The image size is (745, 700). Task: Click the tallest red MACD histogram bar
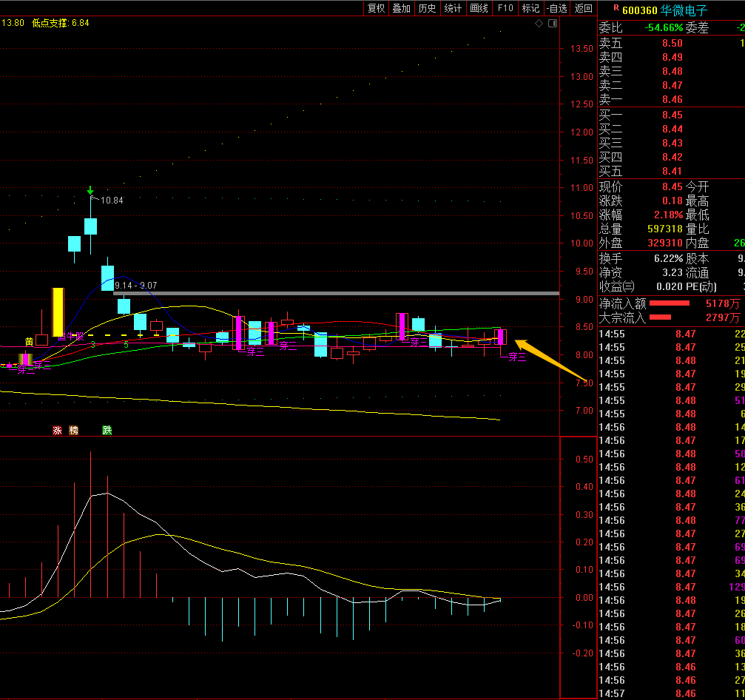coord(90,524)
